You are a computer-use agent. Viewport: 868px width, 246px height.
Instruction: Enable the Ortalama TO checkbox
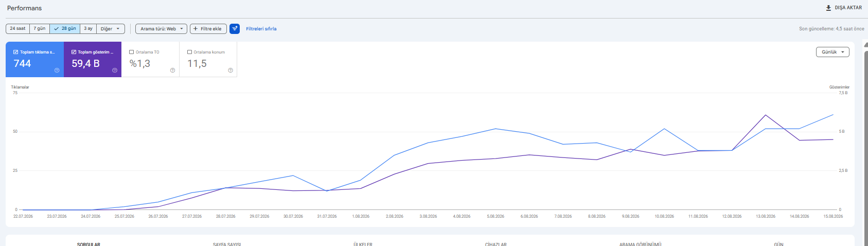point(132,52)
